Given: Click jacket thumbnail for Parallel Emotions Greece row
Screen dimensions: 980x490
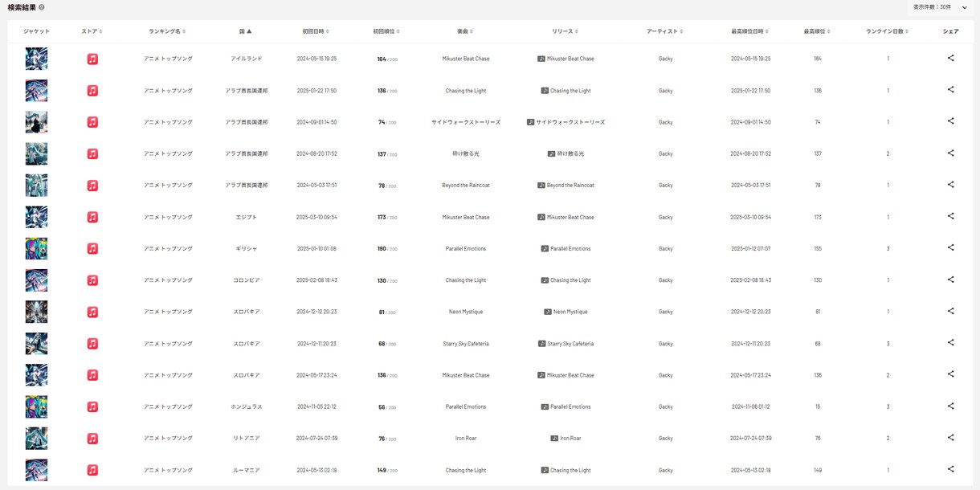Looking at the screenshot, I should 36,248.
